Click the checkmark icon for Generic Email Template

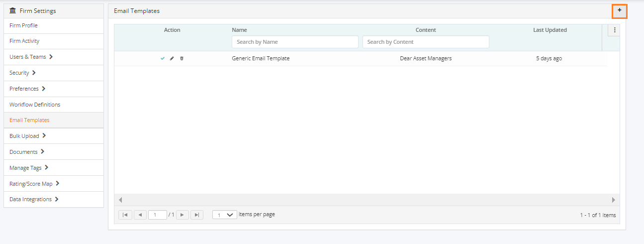coord(163,58)
